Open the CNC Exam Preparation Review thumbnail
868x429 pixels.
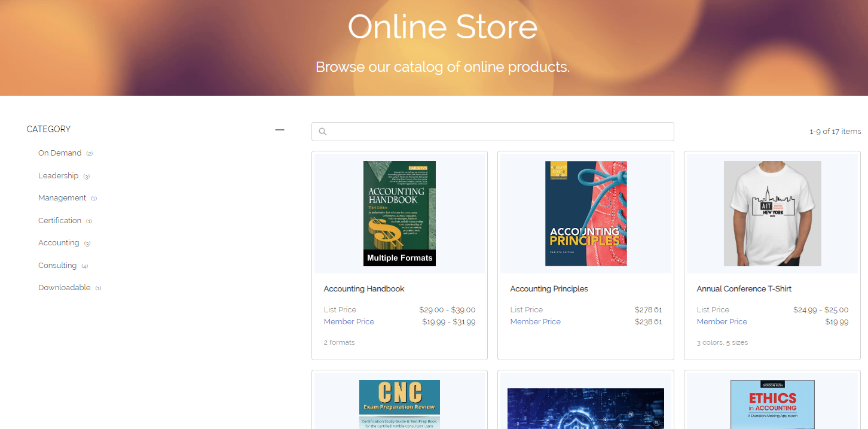pyautogui.click(x=399, y=404)
